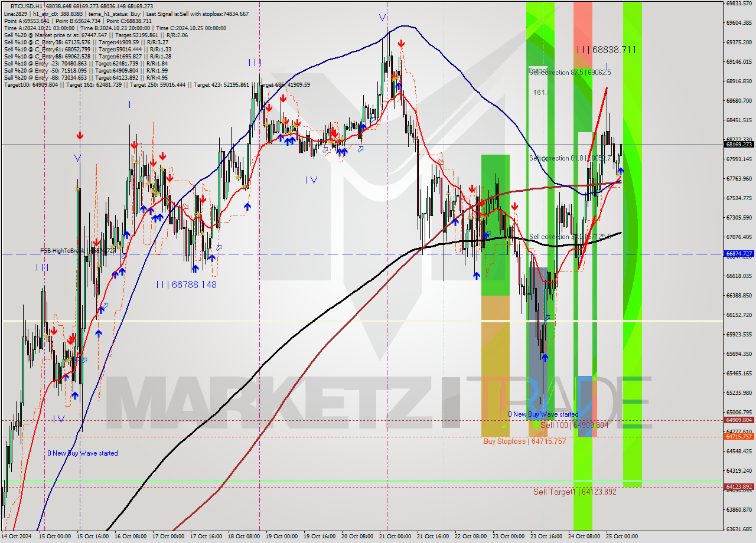Click the red 64909.804 price tag on axis
Screen dimensions: 756x543
739,420
